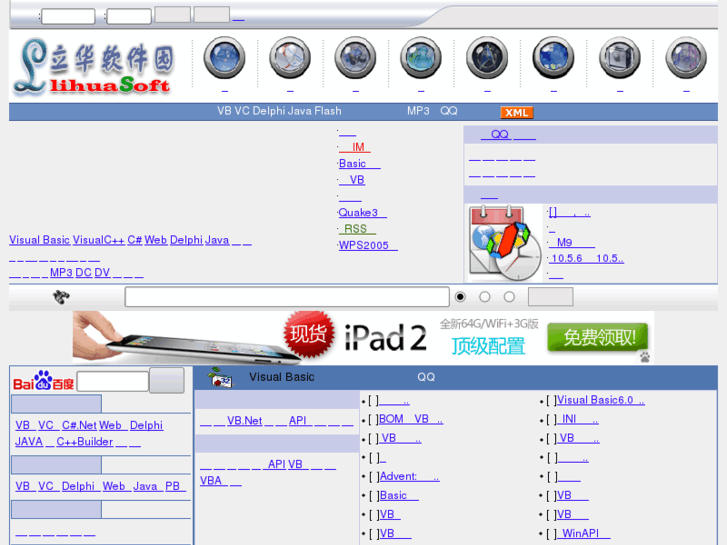Image resolution: width=727 pixels, height=545 pixels.
Task: Open the VB.Net link in center column
Action: click(244, 421)
